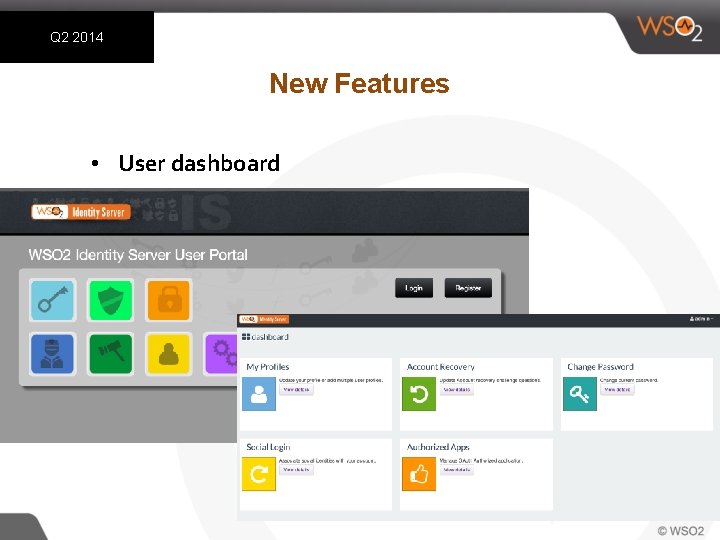Screen dimensions: 720x540
Task: Click the purple gears icon tile
Action: (221, 354)
